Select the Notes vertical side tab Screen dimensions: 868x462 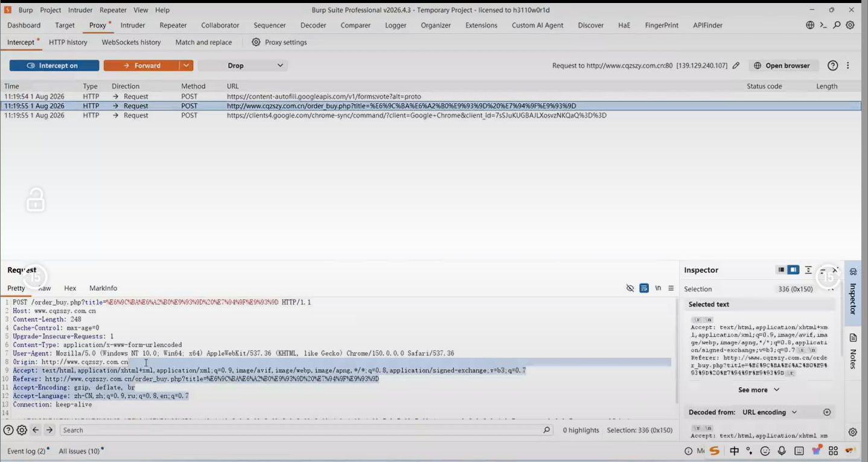click(853, 352)
